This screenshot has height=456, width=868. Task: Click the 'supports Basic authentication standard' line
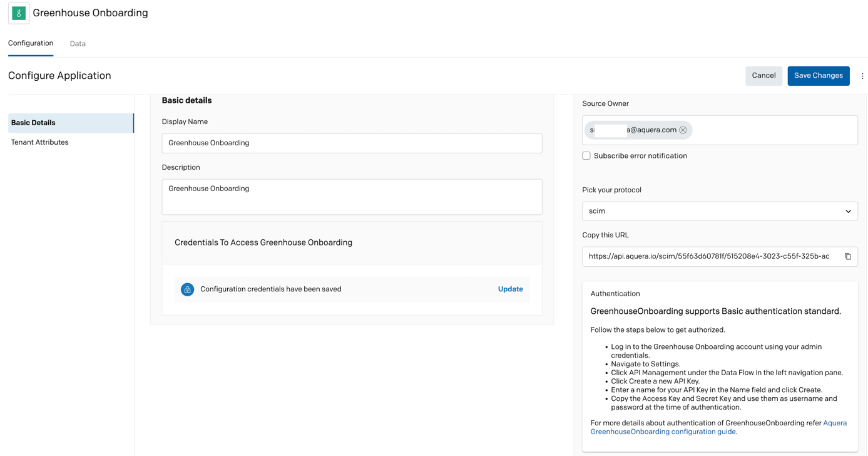pyautogui.click(x=715, y=311)
